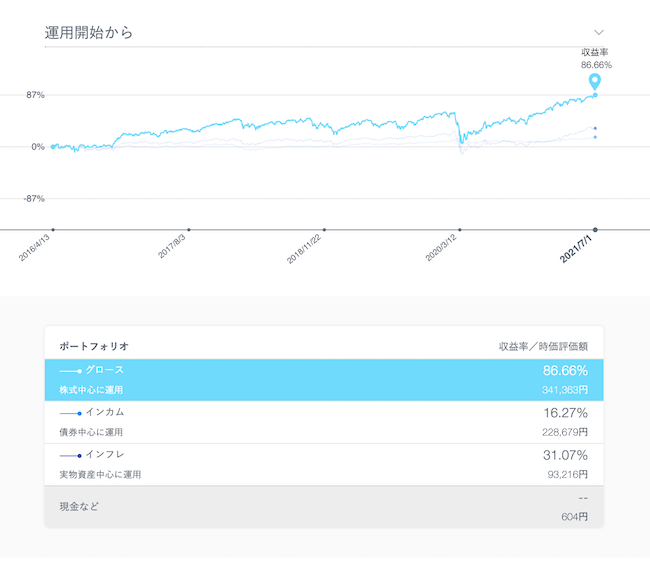
Task: Select the グロース portfolio row
Action: pyautogui.click(x=324, y=380)
